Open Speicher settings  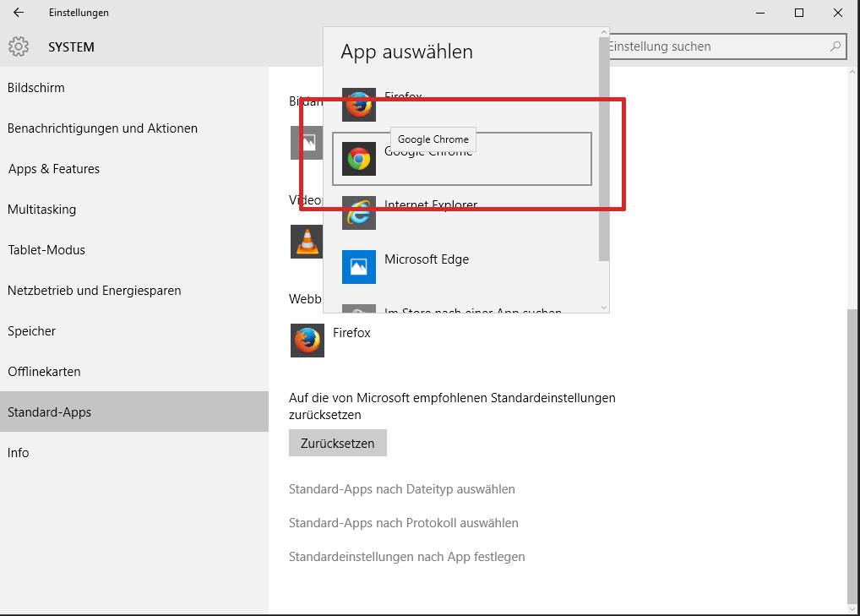[x=134, y=331]
